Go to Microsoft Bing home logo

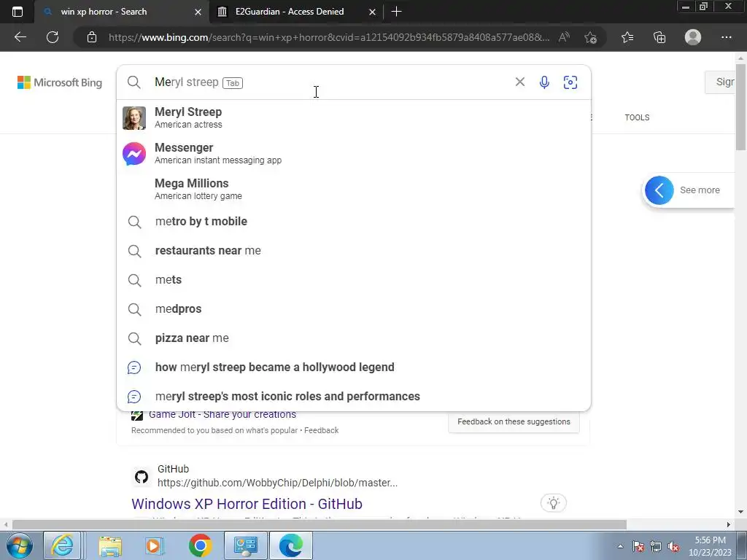(60, 82)
